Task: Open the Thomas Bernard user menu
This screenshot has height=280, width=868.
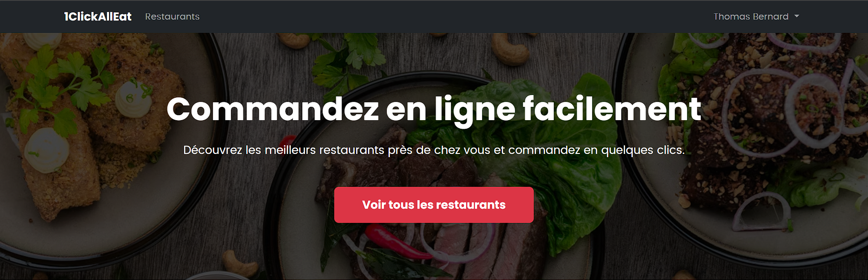Action: 756,16
